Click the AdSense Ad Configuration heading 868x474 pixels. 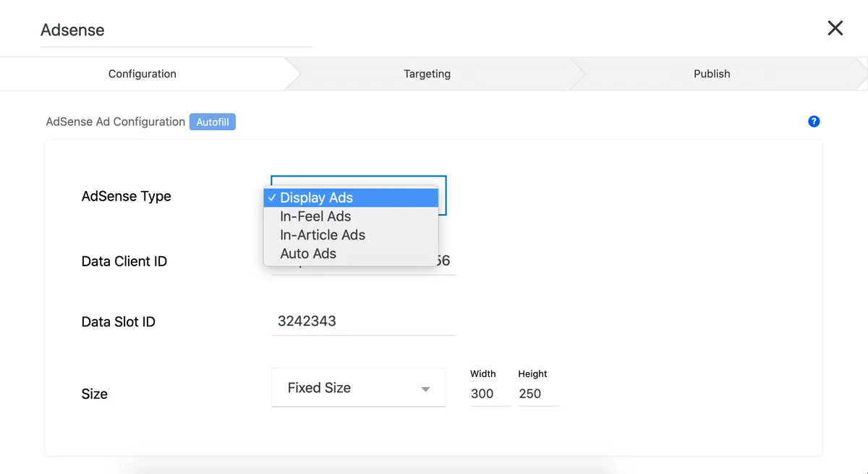click(x=116, y=122)
